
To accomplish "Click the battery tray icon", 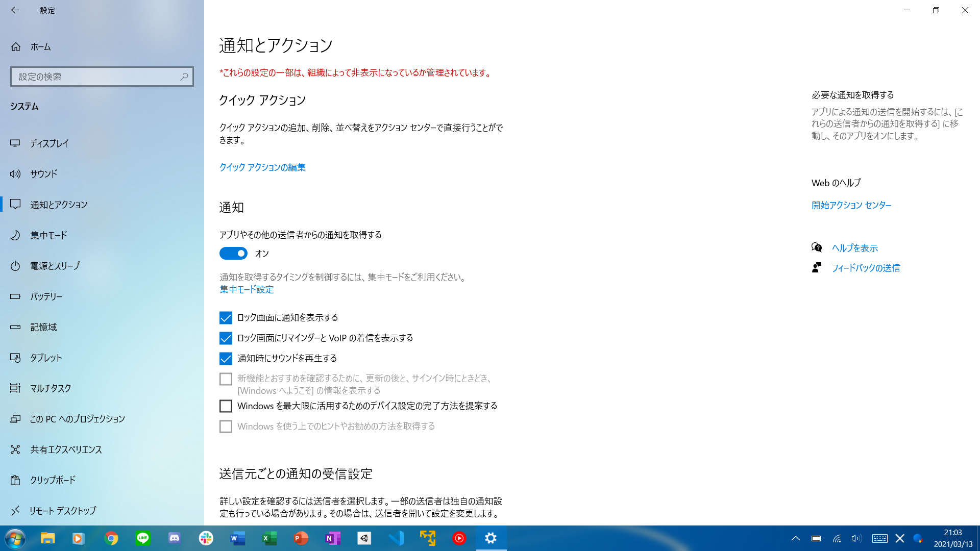I will (x=816, y=538).
